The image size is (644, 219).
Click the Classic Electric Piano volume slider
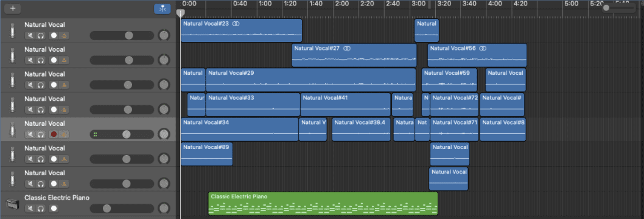tap(122, 208)
